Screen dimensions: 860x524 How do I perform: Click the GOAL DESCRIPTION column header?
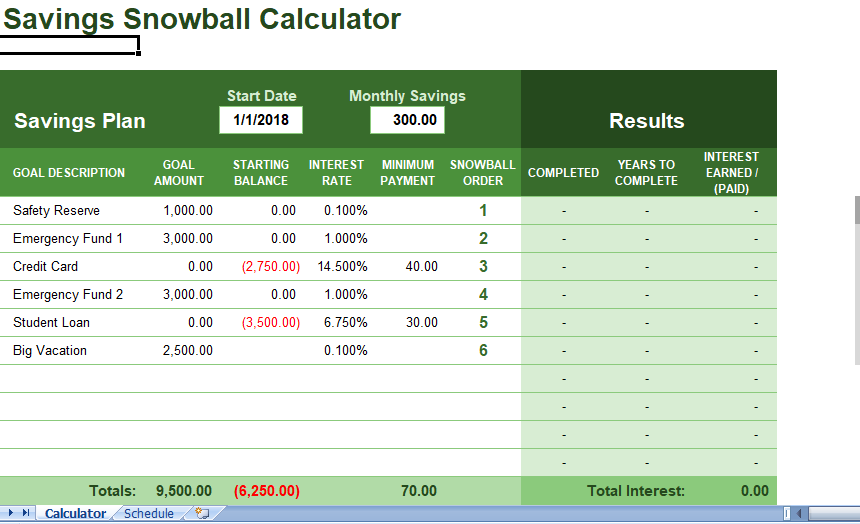pyautogui.click(x=69, y=173)
